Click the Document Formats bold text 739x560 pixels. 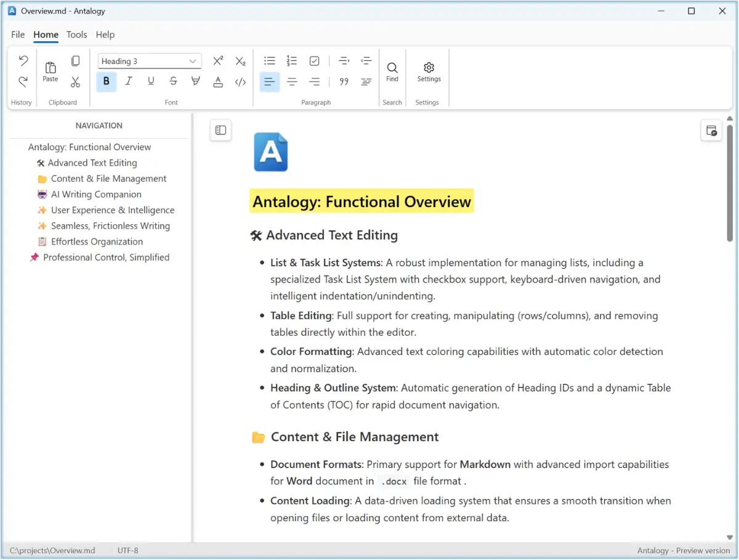point(317,465)
